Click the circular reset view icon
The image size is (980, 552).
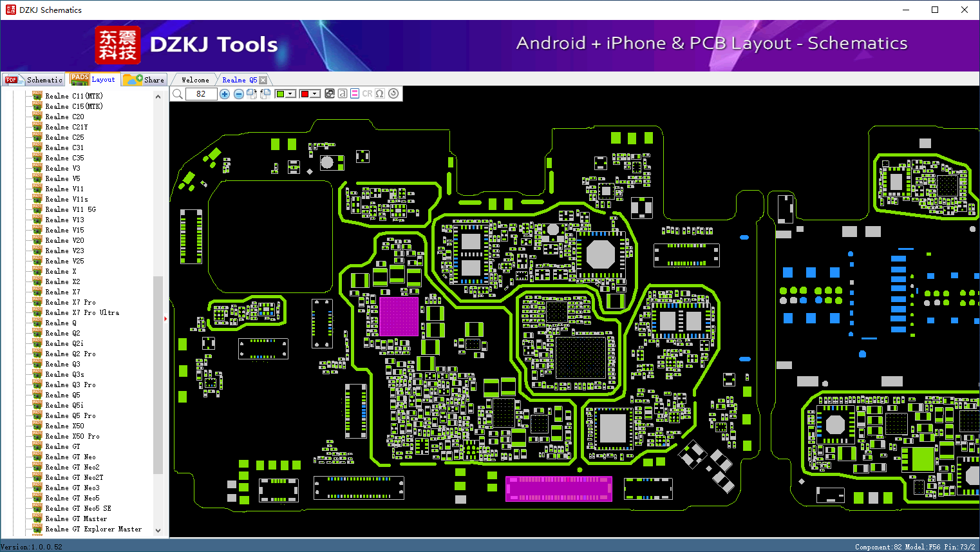pos(393,93)
